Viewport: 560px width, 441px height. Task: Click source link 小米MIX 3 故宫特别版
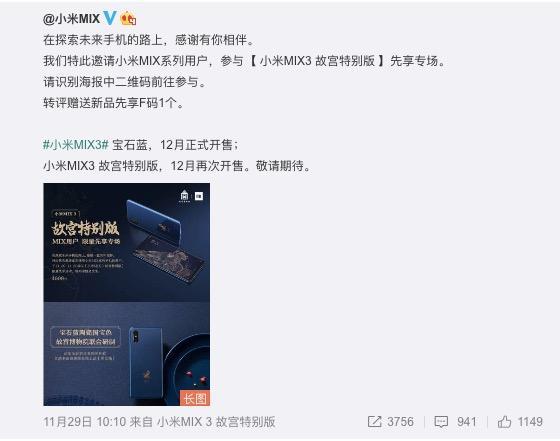[216, 422]
